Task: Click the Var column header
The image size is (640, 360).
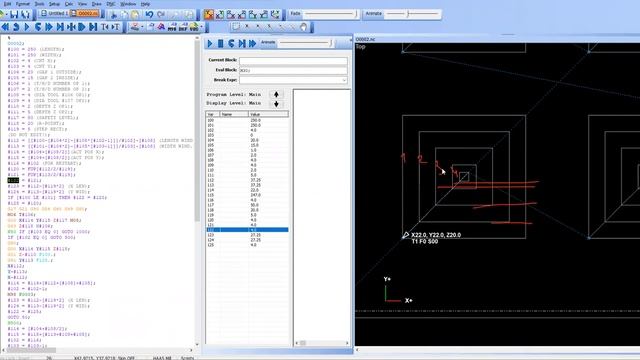Action: pos(213,114)
